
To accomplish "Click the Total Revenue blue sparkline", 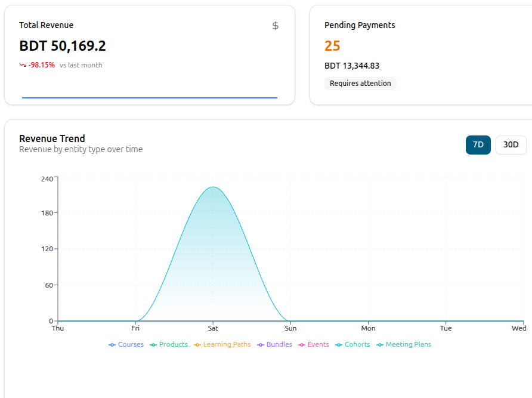I will click(150, 98).
